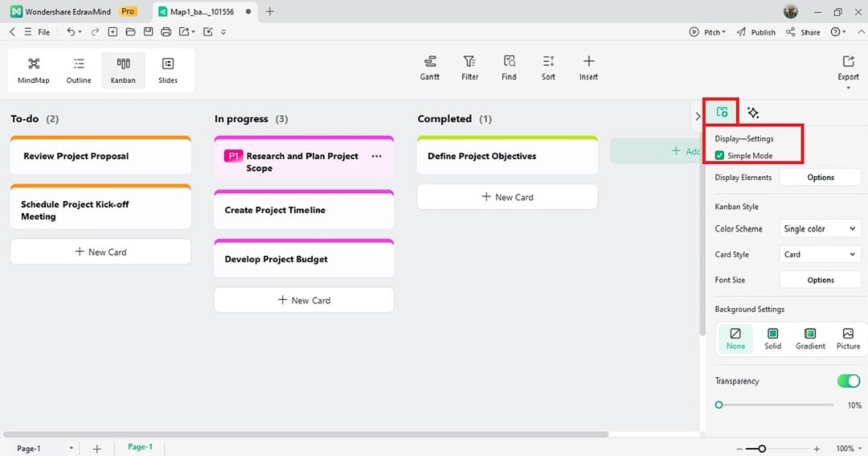Switch to the Map1 document tab
The height and width of the screenshot is (456, 868).
click(x=201, y=12)
